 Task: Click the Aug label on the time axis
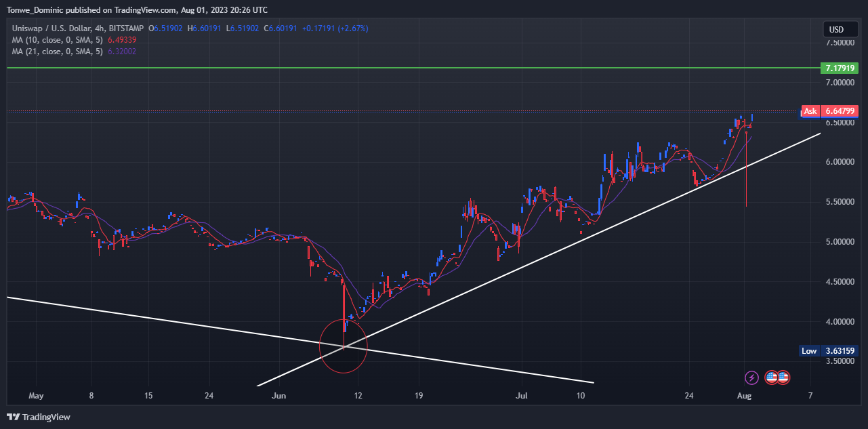pyautogui.click(x=745, y=395)
